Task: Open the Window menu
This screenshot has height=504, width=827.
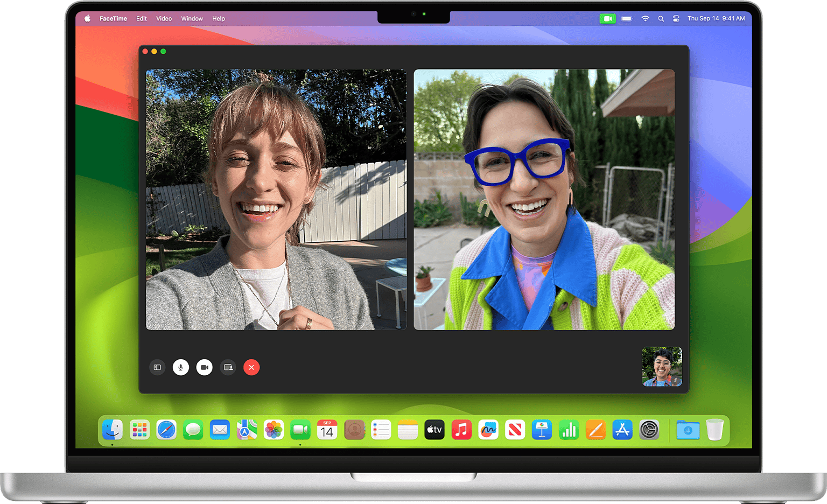Action: click(192, 18)
